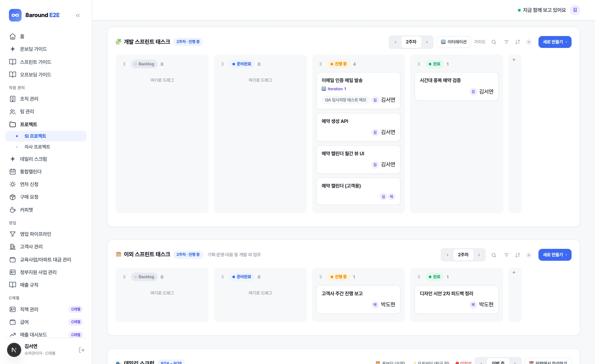Open the 예약 생성 API card
Screen dimensions: 595x364
[x=358, y=127]
